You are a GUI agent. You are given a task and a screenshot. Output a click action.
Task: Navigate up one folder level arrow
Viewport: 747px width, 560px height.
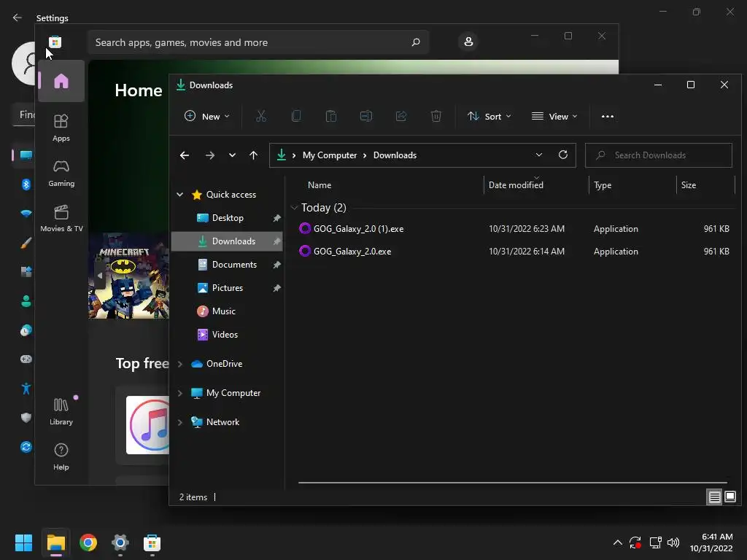click(x=253, y=155)
